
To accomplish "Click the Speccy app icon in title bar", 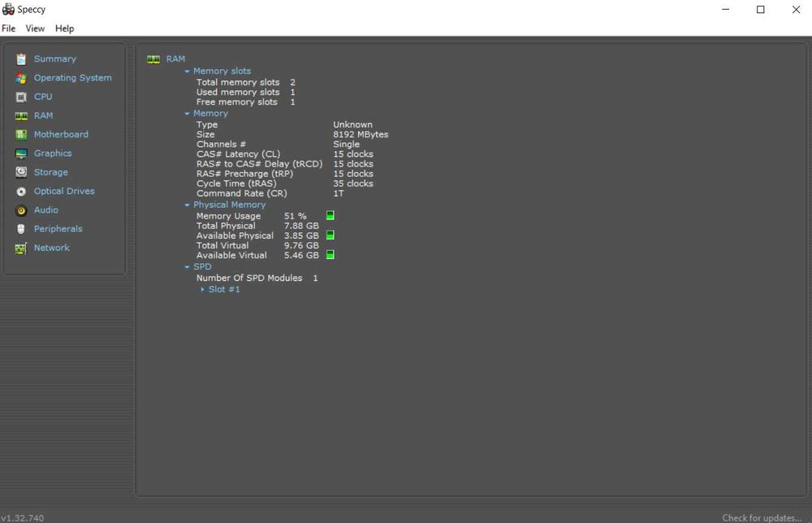I will click(8, 9).
